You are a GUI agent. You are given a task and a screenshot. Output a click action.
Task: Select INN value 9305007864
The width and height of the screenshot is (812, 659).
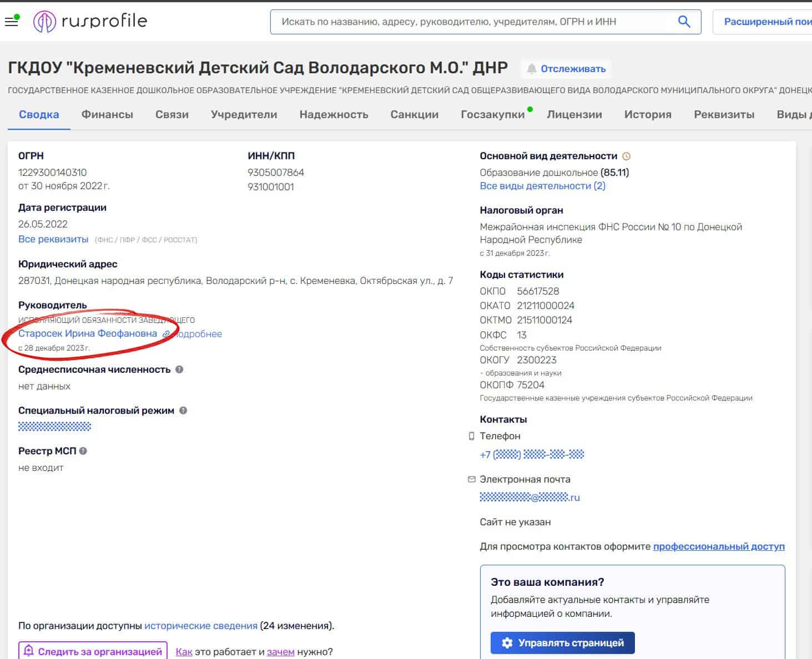[276, 173]
